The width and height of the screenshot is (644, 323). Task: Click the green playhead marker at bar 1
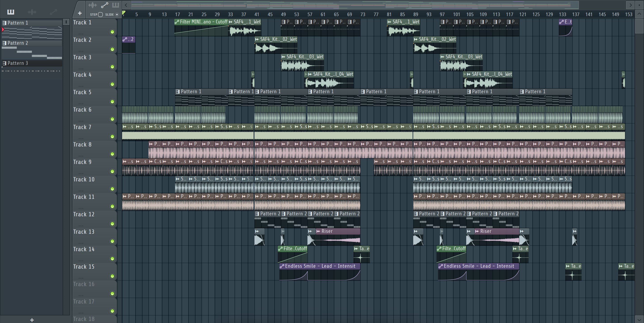click(123, 13)
